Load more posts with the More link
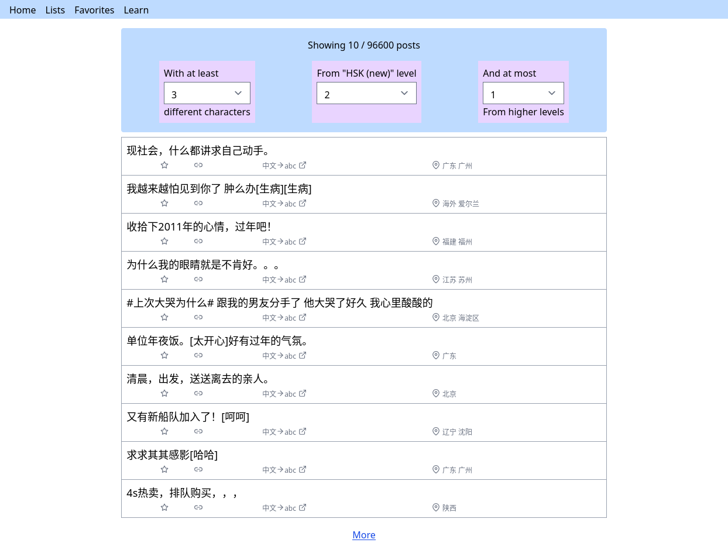 (x=364, y=535)
